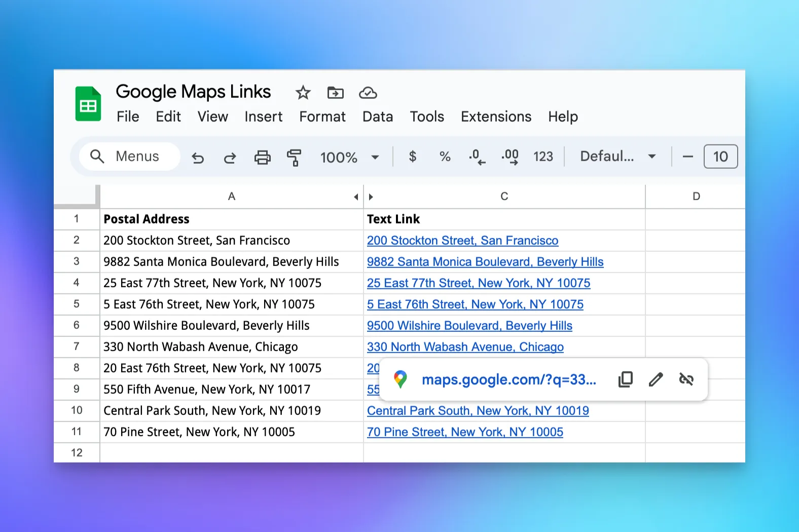
Task: Copy the maps link with copy icon
Action: pos(626,379)
